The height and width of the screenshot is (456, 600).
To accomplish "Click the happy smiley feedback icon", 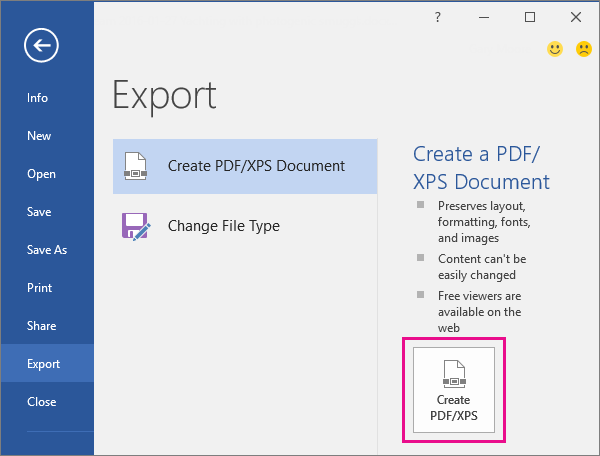I will point(555,49).
